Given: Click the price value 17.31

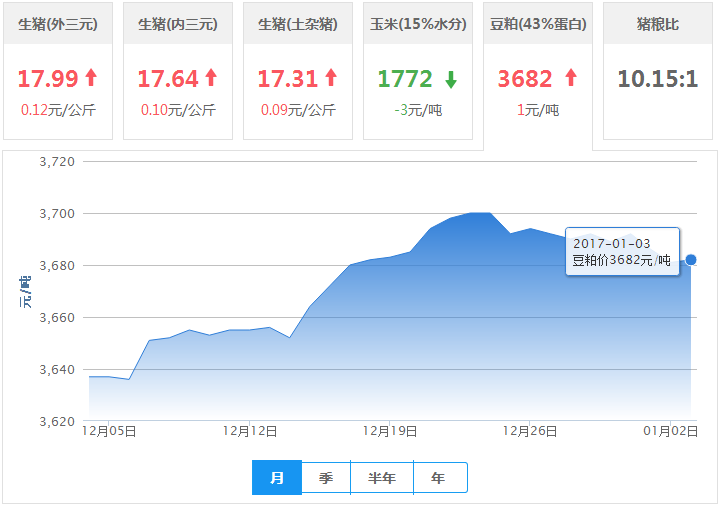Looking at the screenshot, I should point(288,78).
